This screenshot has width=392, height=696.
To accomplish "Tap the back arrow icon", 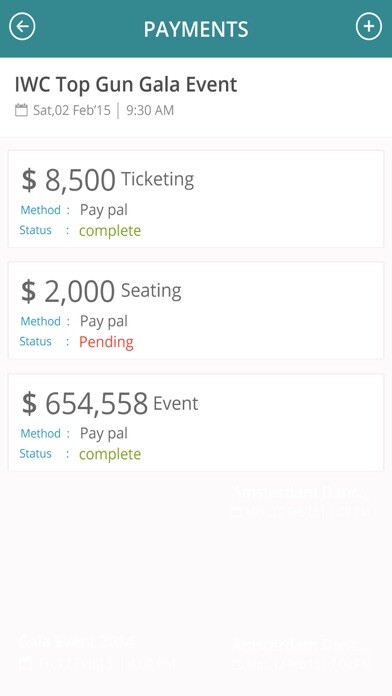I will [x=22, y=27].
